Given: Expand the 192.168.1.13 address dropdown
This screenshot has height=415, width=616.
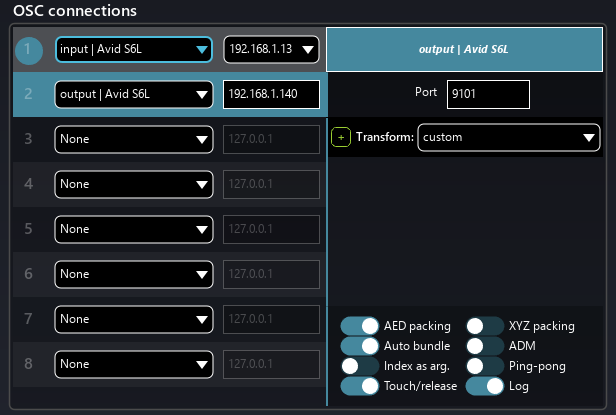Looking at the screenshot, I should [x=270, y=50].
